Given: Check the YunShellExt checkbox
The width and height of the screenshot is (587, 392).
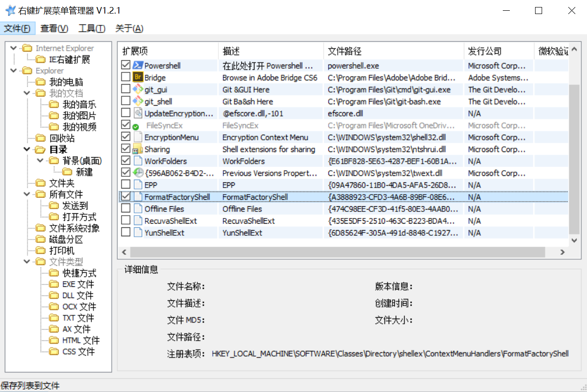Looking at the screenshot, I should pos(125,232).
